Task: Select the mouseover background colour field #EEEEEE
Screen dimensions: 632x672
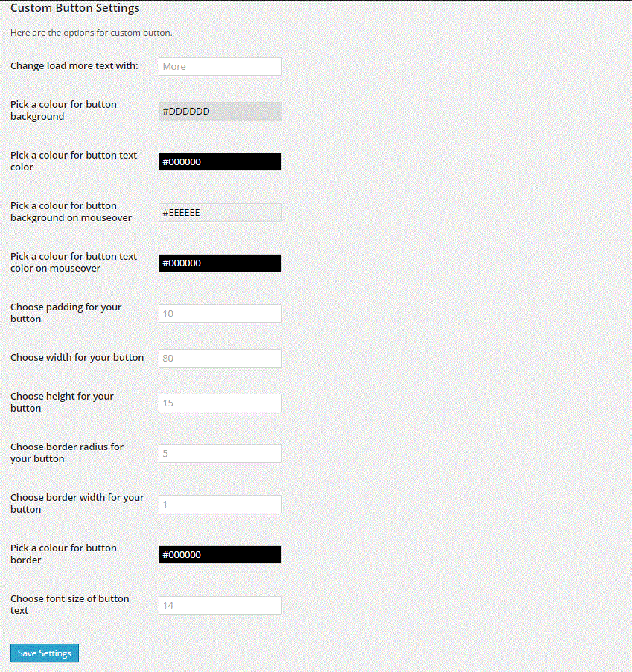Action: 220,212
